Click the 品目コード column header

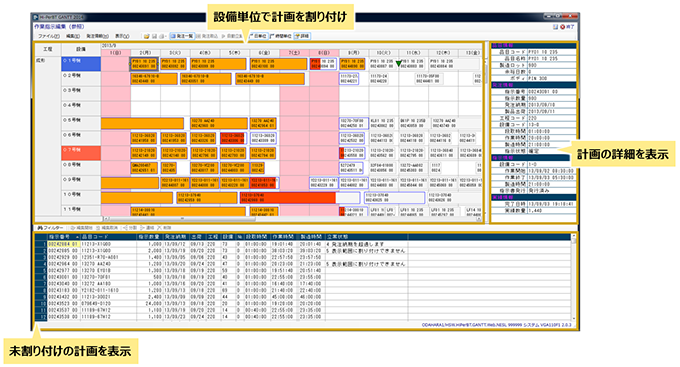[108, 237]
